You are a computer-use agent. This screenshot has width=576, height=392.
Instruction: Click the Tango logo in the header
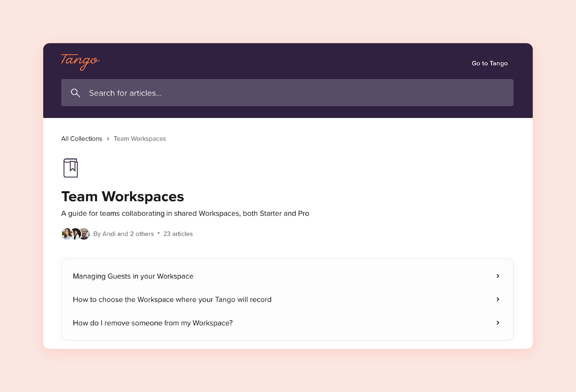pyautogui.click(x=80, y=62)
